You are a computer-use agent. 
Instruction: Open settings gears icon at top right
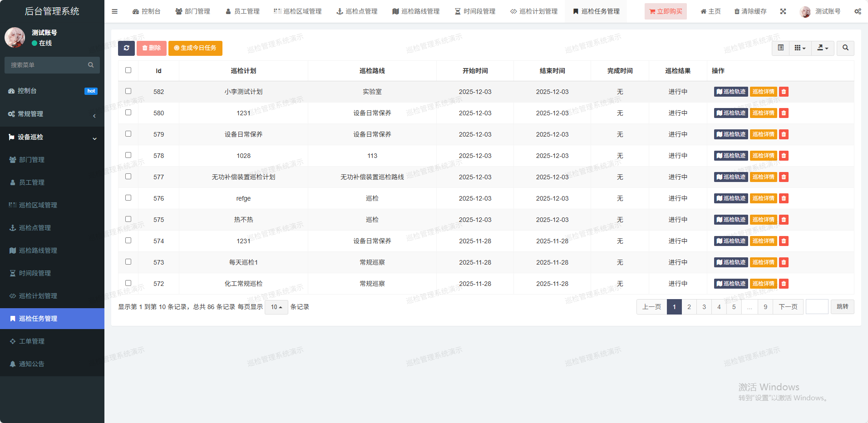857,11
